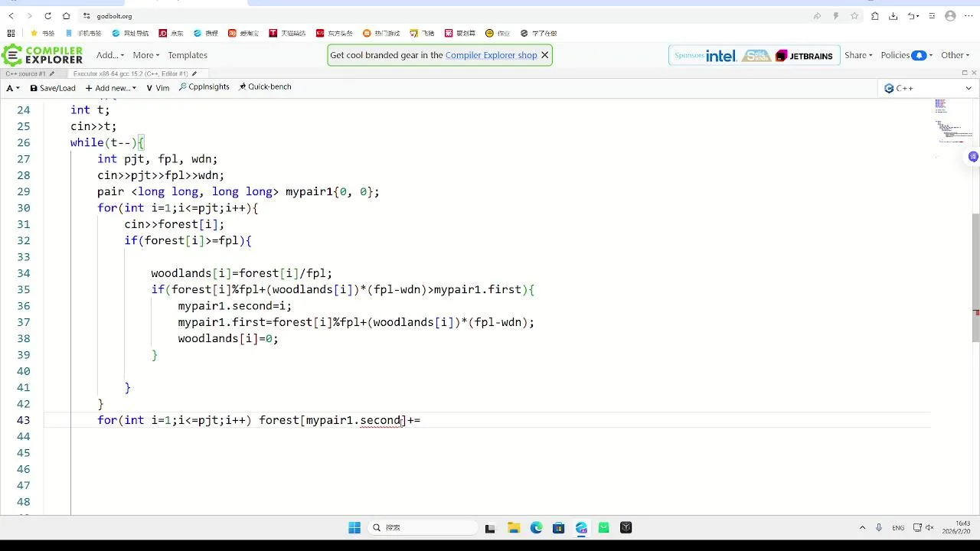Viewport: 980px width, 551px height.
Task: Dismiss the branded gear notification
Action: (x=544, y=55)
